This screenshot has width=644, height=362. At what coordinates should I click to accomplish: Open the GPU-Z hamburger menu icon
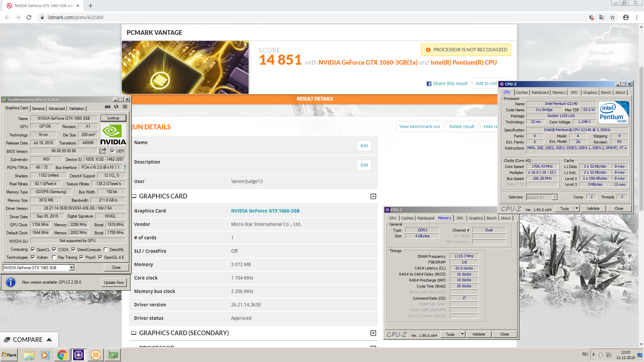[x=125, y=107]
